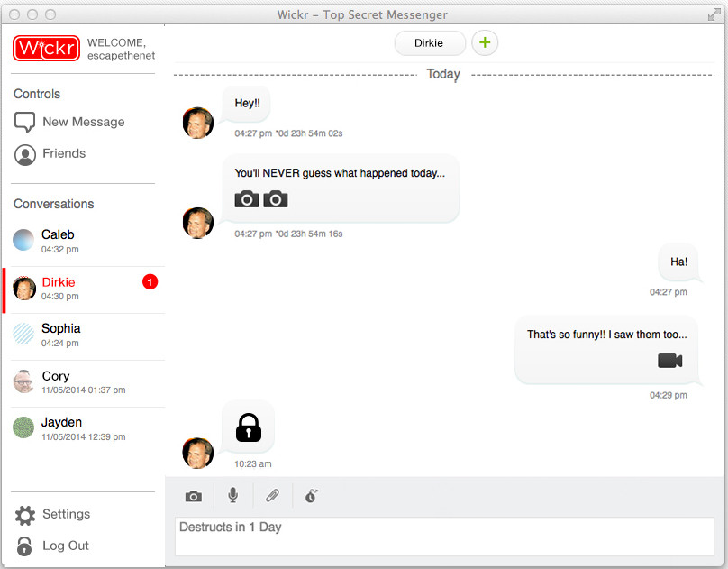Play the video camera attachment
The image size is (728, 569).
pyautogui.click(x=670, y=361)
